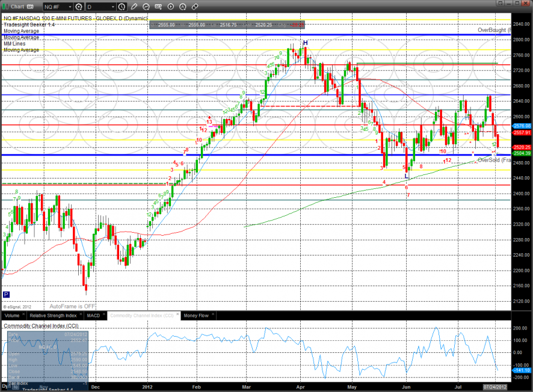The width and height of the screenshot is (533, 392).
Task: Close the Commodity Channel Index tab
Action: coord(178,314)
